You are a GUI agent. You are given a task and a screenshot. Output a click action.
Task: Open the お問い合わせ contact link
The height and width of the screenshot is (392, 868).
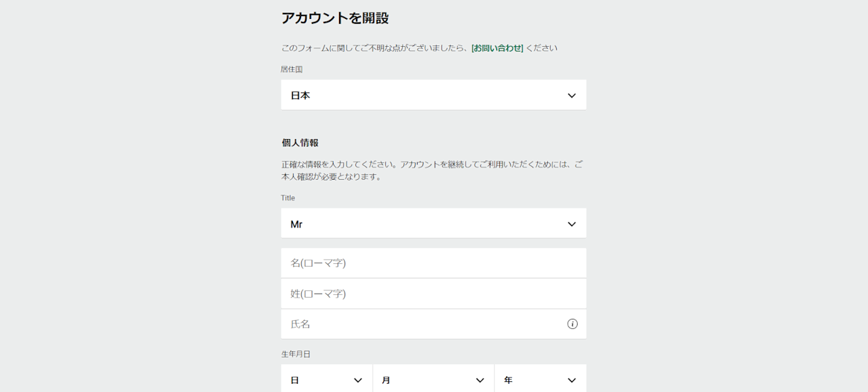pos(498,48)
